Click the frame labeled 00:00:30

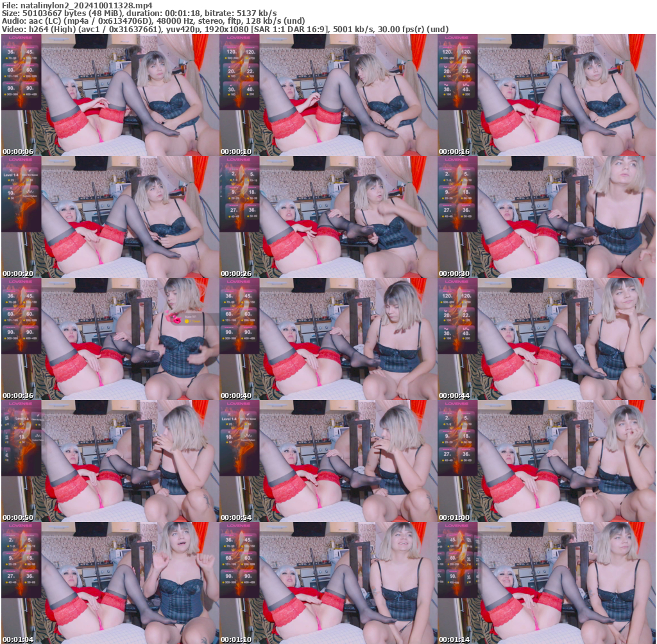click(546, 217)
